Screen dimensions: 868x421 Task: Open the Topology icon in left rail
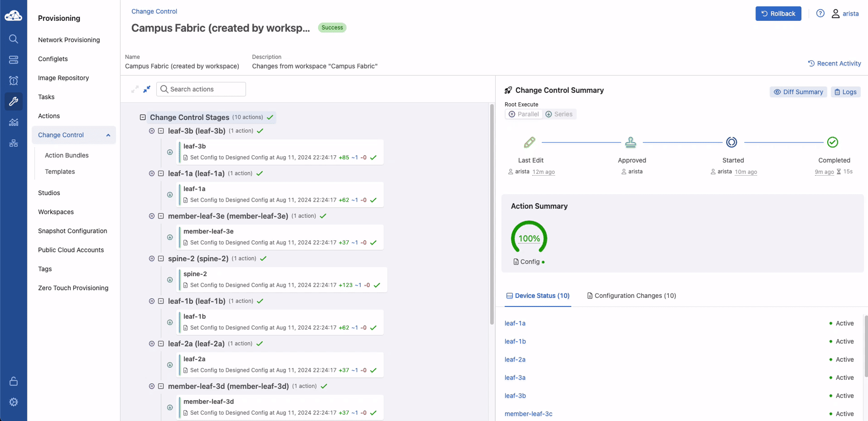[x=13, y=143]
